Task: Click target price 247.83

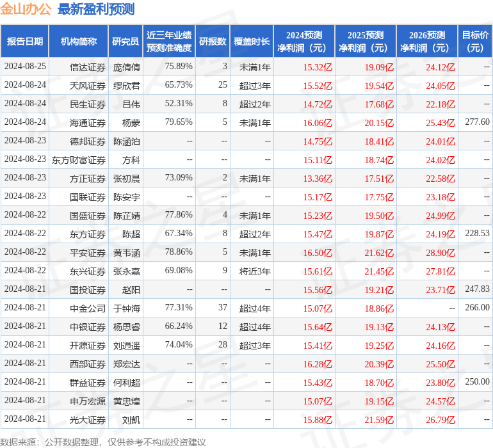Action: [477, 289]
